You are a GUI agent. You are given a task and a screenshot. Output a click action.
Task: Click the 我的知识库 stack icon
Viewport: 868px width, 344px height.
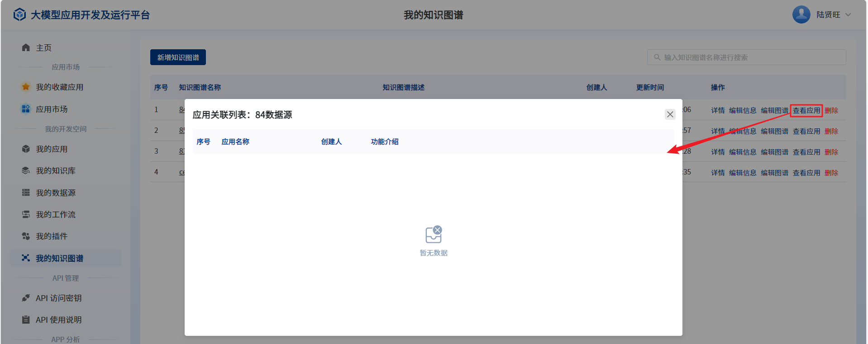click(26, 170)
